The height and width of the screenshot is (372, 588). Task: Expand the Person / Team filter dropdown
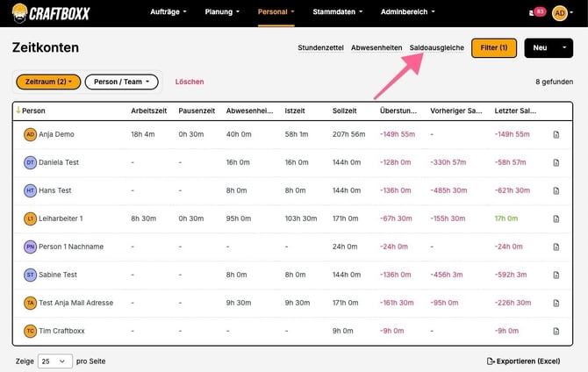point(121,82)
